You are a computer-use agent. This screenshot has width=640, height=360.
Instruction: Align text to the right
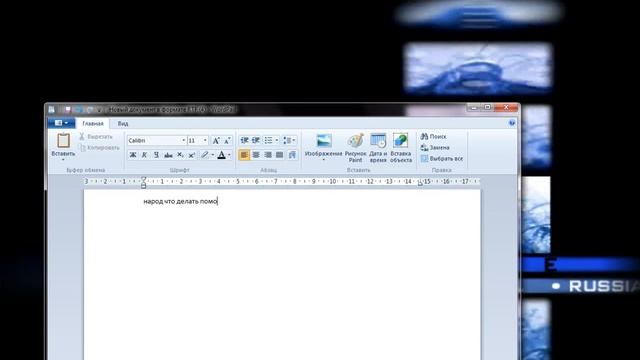268,155
